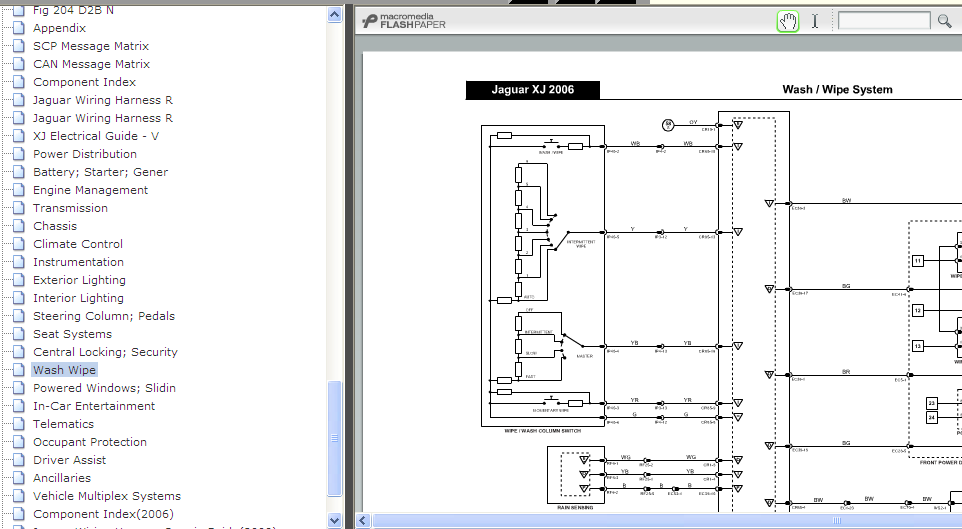The height and width of the screenshot is (529, 962).
Task: Click document horizontal scroll left arrow
Action: tap(363, 520)
